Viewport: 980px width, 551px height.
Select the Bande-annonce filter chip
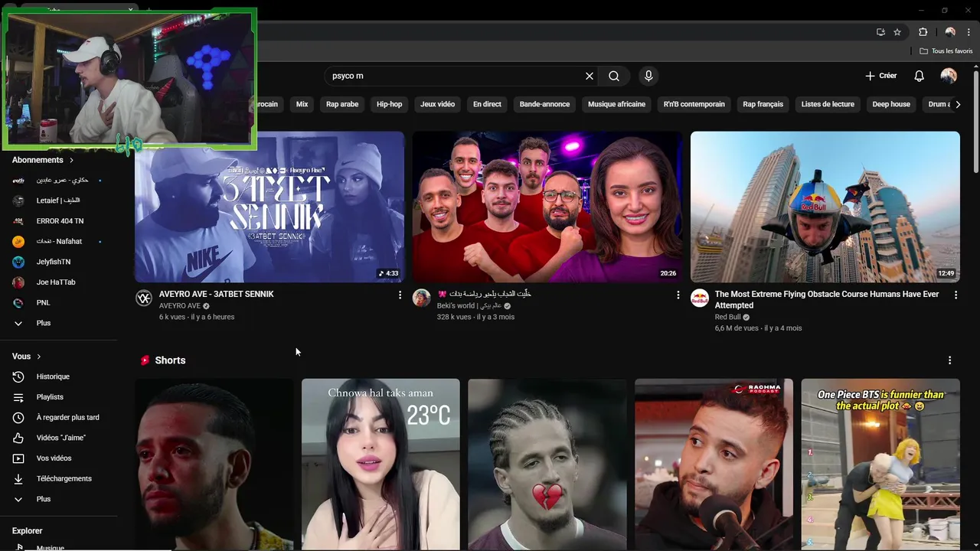(x=544, y=104)
